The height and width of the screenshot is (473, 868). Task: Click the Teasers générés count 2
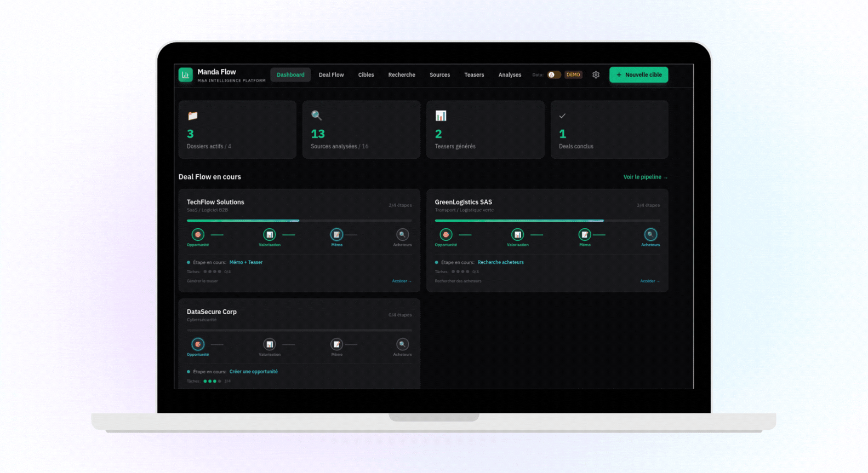pos(438,134)
